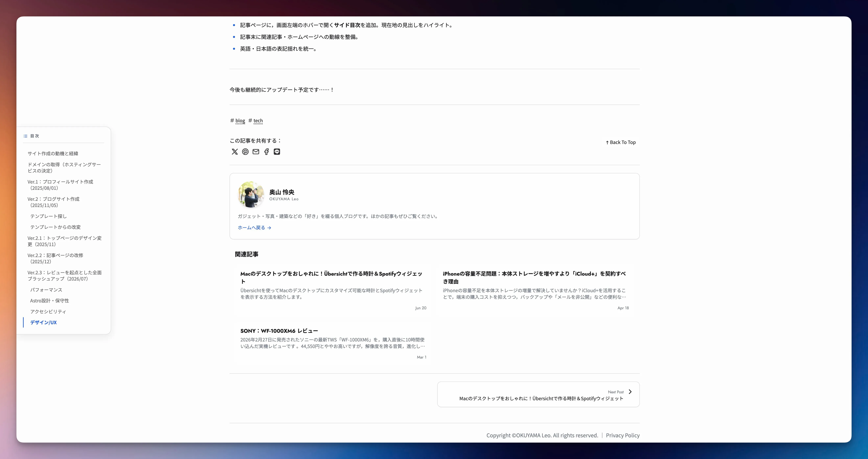Jump to Astro設計・保守性 in the TOC

tap(49, 301)
